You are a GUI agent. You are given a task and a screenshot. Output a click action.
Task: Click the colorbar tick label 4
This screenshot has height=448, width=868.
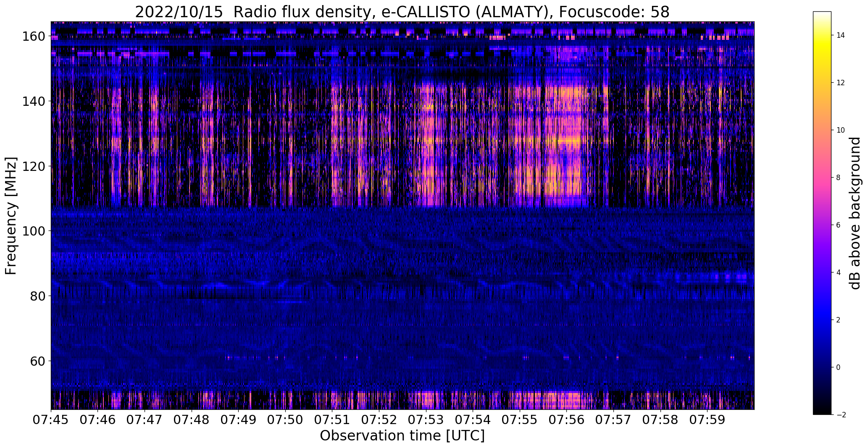pos(839,272)
